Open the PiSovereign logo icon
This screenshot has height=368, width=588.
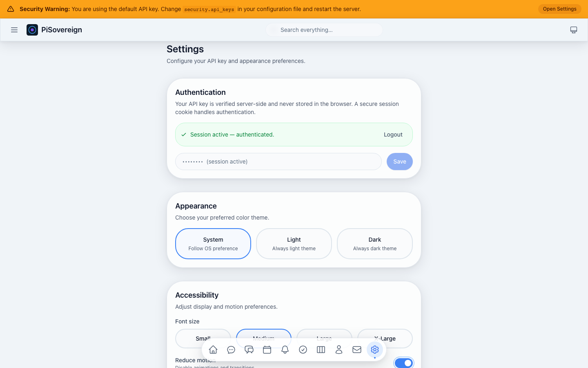(32, 29)
